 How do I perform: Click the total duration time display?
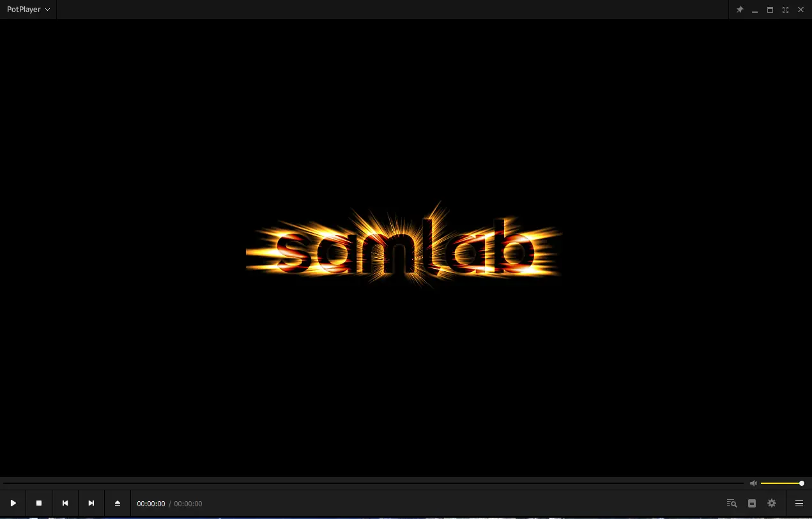click(x=188, y=504)
